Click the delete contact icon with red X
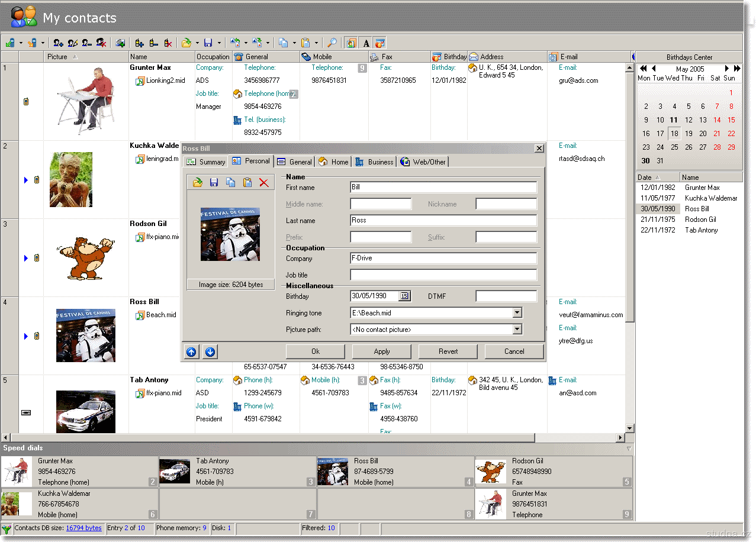 [x=101, y=43]
